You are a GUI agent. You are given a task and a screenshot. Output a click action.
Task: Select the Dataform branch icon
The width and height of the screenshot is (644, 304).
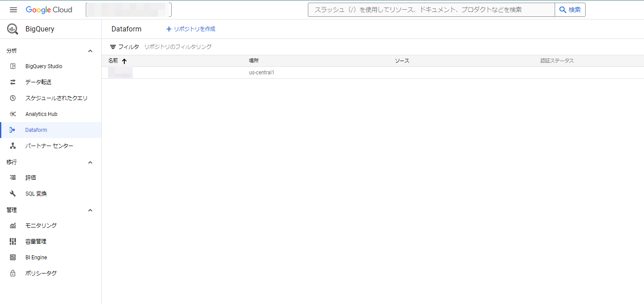tap(12, 130)
